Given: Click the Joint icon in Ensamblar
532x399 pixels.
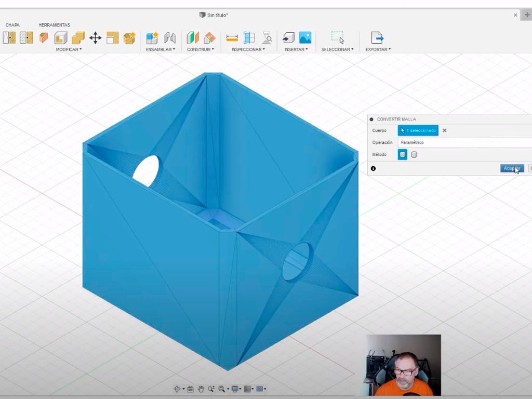Looking at the screenshot, I should coord(170,37).
